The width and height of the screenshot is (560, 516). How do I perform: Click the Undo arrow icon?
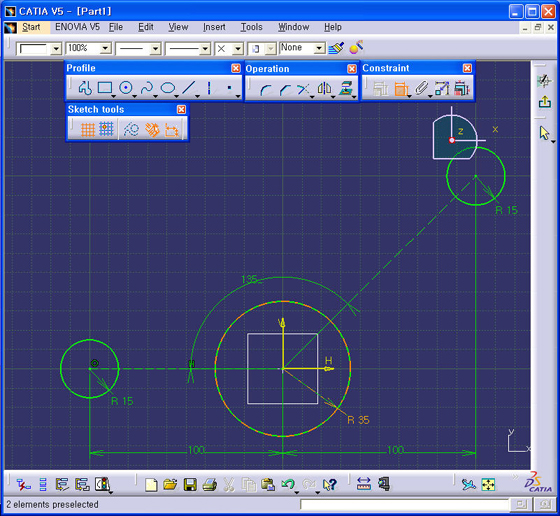[x=288, y=485]
